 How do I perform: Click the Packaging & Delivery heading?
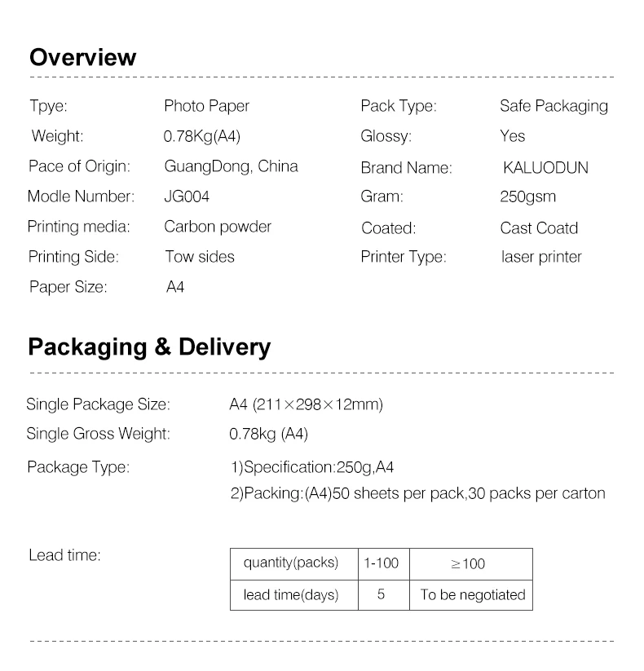(x=149, y=347)
